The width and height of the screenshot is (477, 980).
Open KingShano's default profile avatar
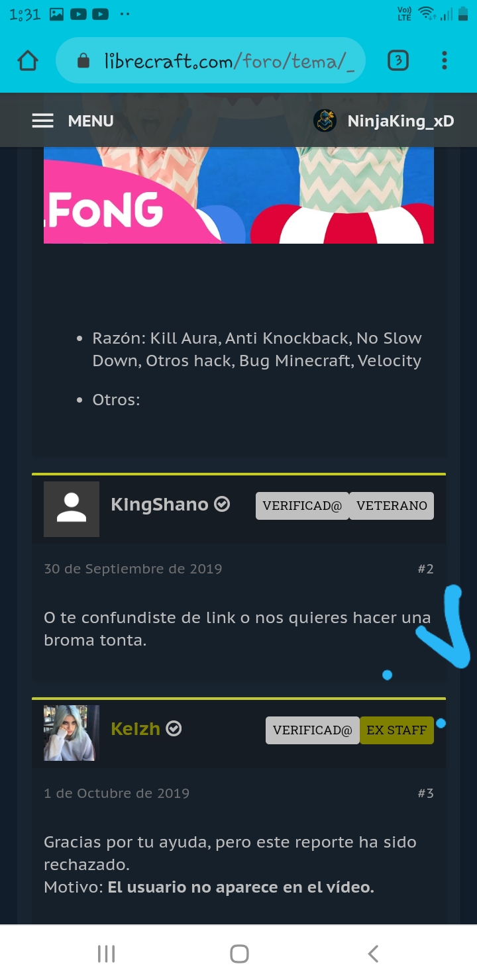pyautogui.click(x=72, y=509)
